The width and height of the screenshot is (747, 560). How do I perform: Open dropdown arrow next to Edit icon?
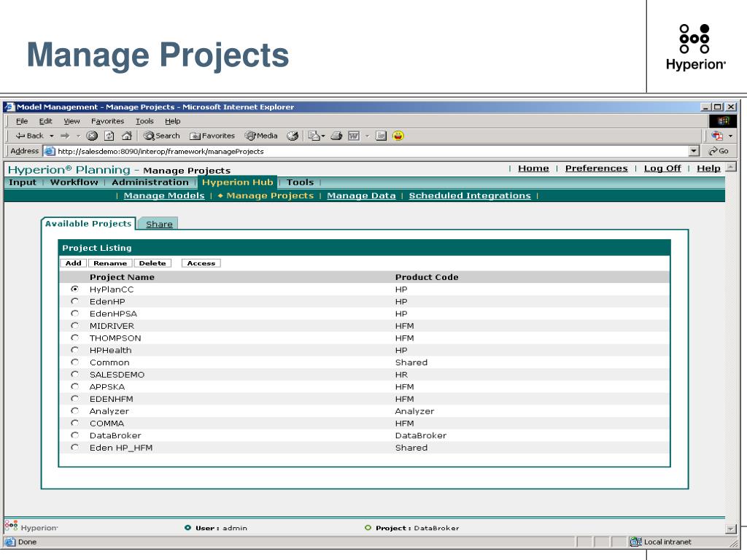(x=368, y=136)
